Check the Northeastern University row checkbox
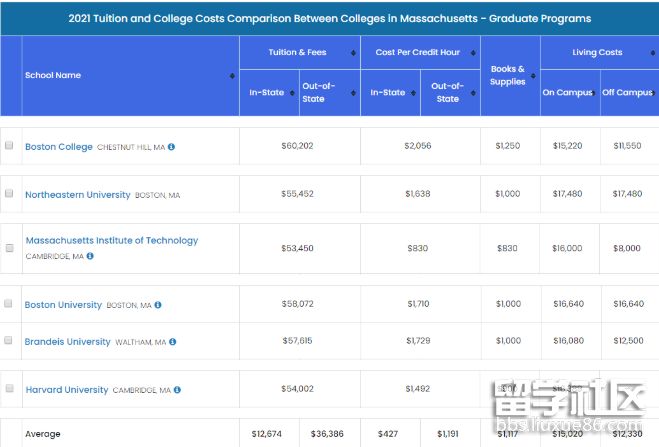Screen dimensions: 659x447 (9, 193)
